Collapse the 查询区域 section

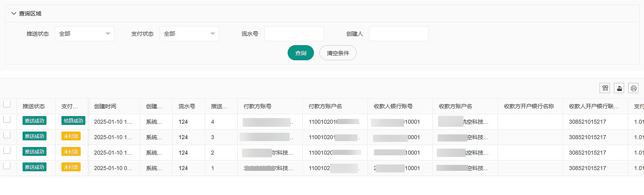click(x=14, y=13)
